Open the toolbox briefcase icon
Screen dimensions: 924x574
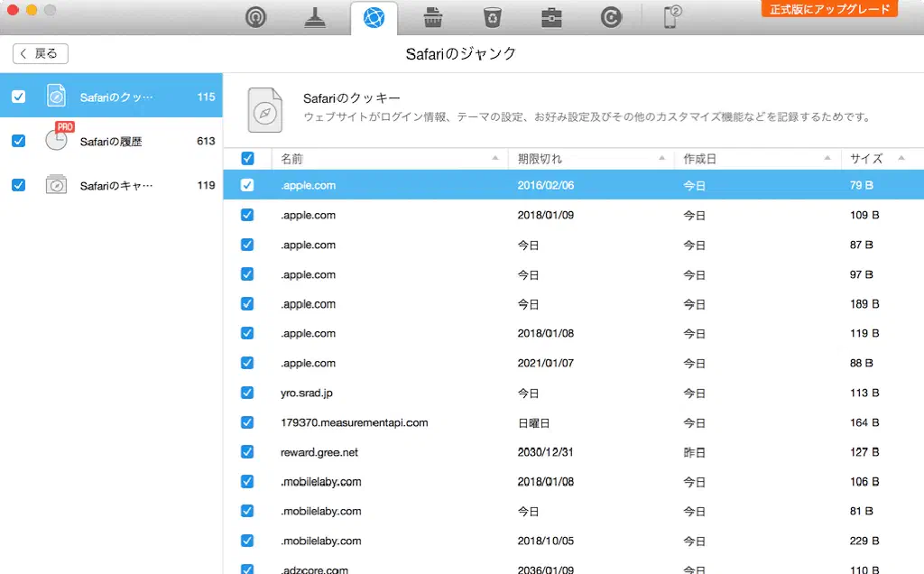point(551,18)
